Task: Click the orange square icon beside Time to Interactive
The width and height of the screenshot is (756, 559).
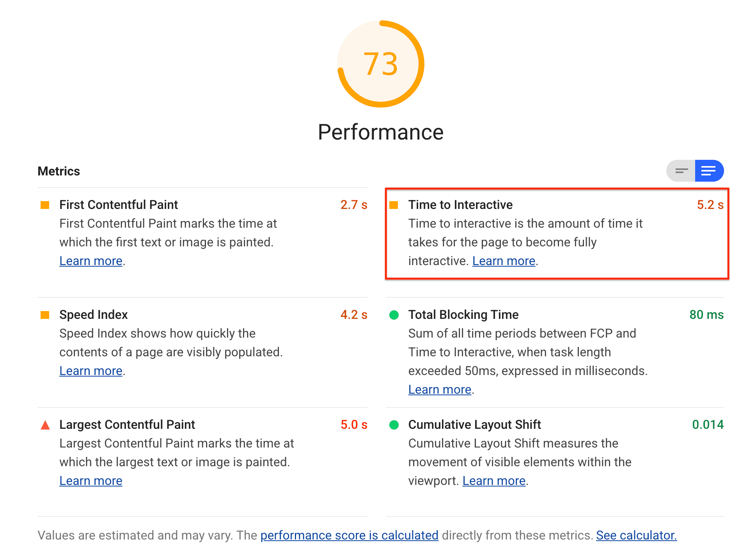Action: click(394, 204)
